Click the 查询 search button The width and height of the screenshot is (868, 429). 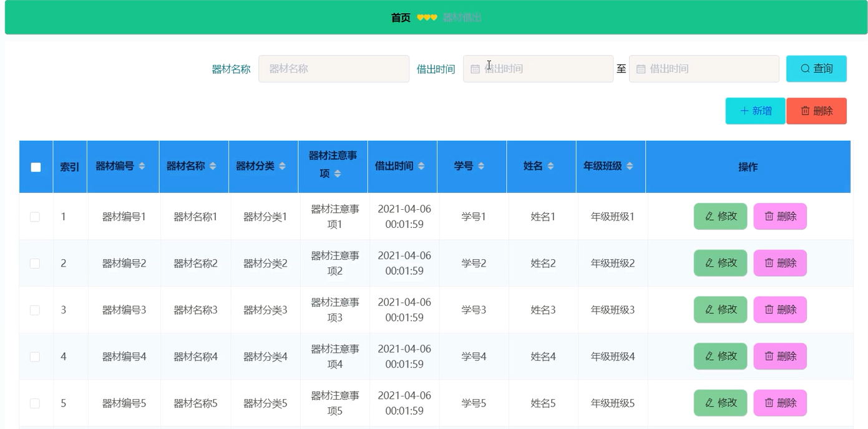(x=816, y=69)
